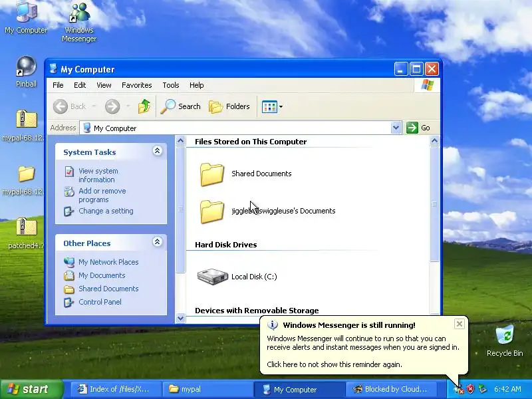Open Control Panel link
The image size is (532, 399).
tap(100, 302)
